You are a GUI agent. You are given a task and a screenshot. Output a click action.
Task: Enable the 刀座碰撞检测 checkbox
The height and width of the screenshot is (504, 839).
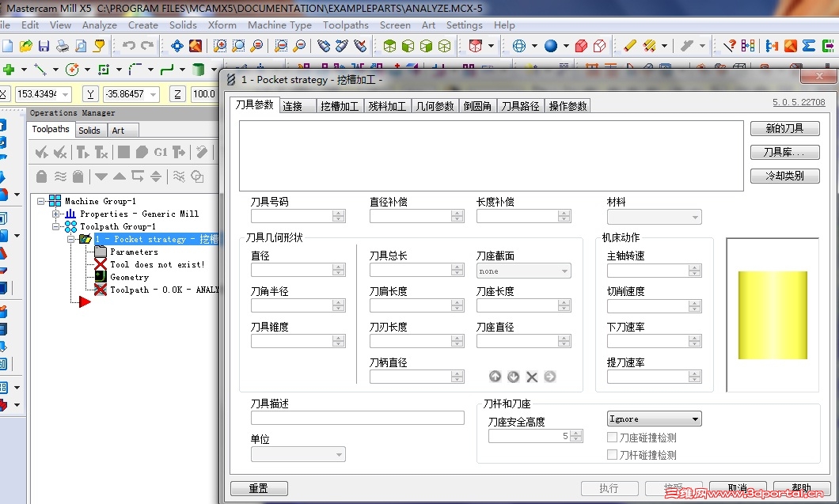[613, 437]
